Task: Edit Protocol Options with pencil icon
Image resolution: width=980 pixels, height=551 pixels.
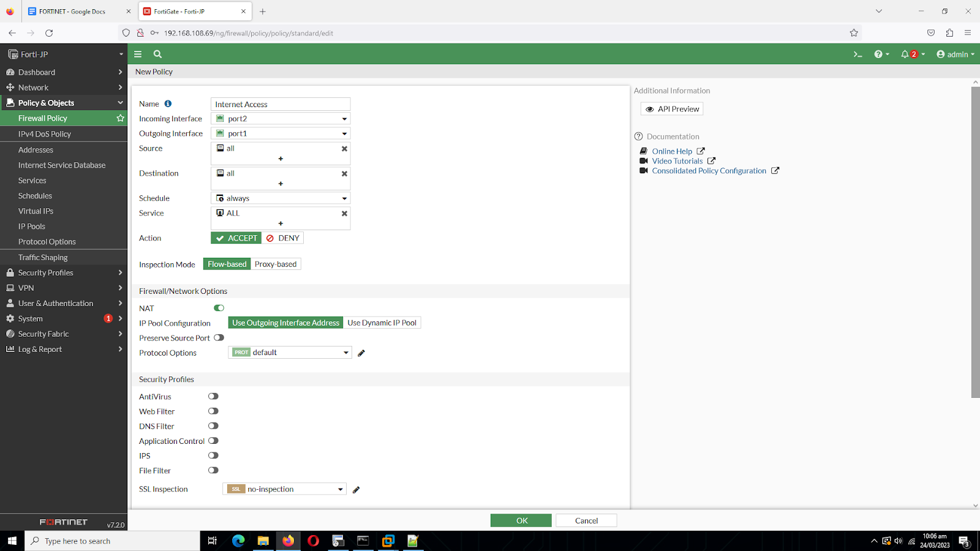Action: [x=361, y=353]
